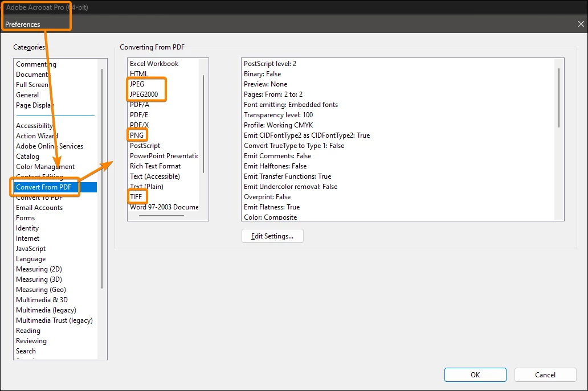
Task: Select Color Management category
Action: pos(45,167)
